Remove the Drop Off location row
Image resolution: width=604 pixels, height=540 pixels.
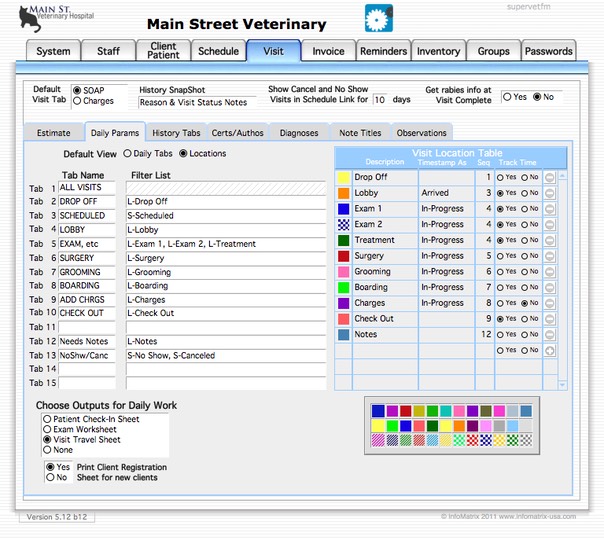click(548, 177)
